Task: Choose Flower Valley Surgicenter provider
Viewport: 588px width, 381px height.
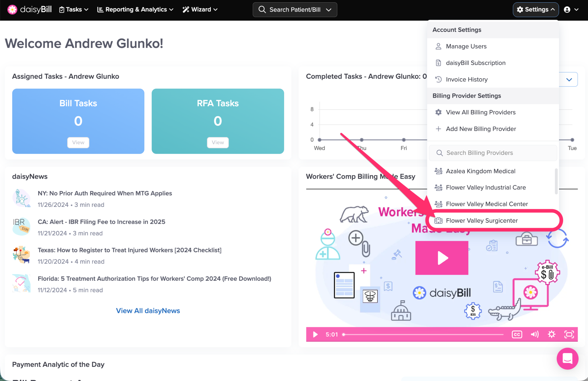Action: pyautogui.click(x=482, y=220)
